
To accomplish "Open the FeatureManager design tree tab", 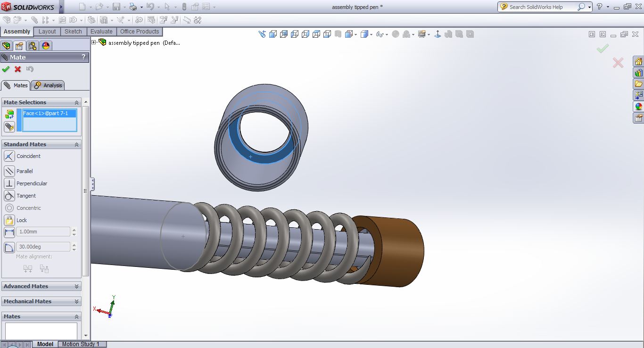I will 6,46.
